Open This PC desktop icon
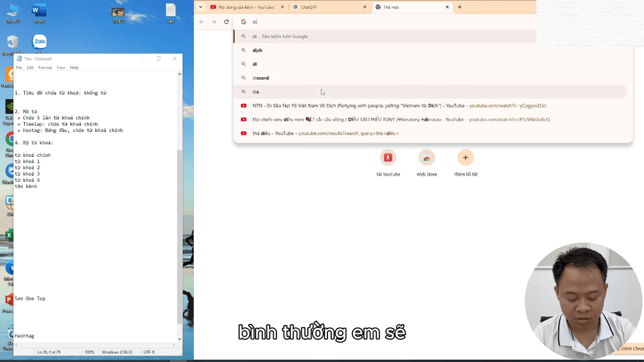Viewport: 644px width, 362px height. pyautogui.click(x=13, y=13)
